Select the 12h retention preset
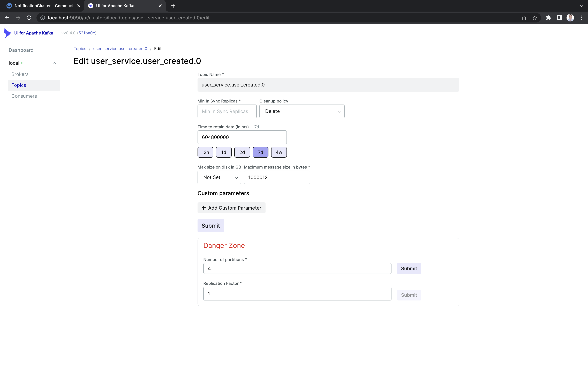Image resolution: width=588 pixels, height=365 pixels. (205, 152)
